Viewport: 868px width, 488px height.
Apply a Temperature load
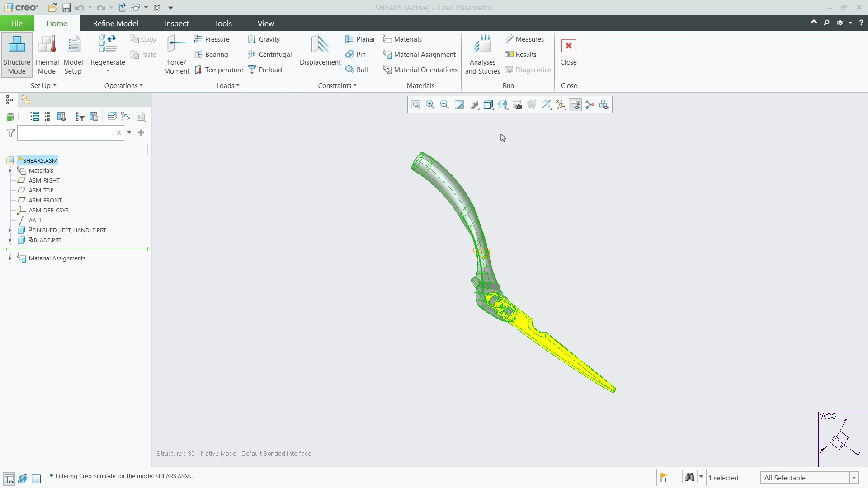click(x=219, y=70)
